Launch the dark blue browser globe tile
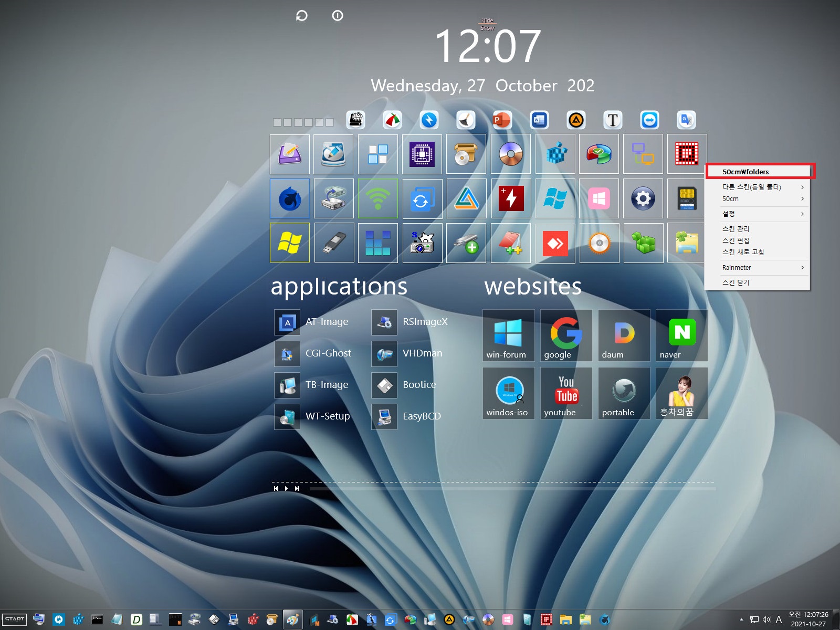This screenshot has width=840, height=630. click(x=290, y=198)
